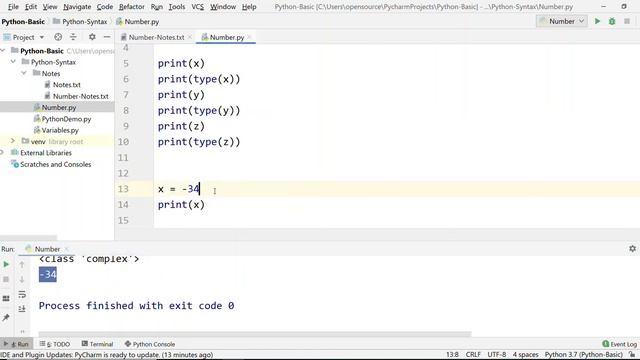
Task: Open Run panel settings gear
Action: coord(632,249)
